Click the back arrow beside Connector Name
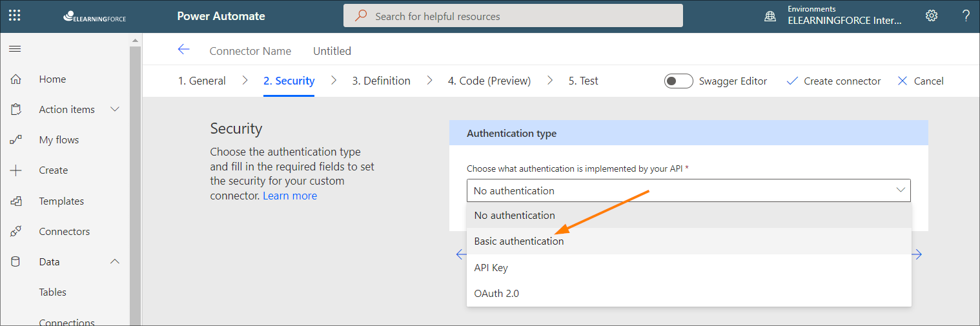Screen dimensions: 980x326 coord(183,50)
